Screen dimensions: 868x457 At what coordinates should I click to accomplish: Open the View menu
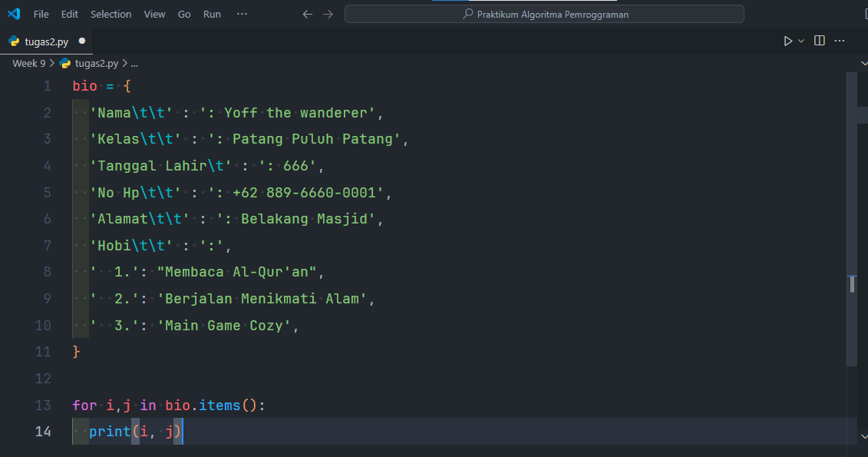click(x=154, y=13)
